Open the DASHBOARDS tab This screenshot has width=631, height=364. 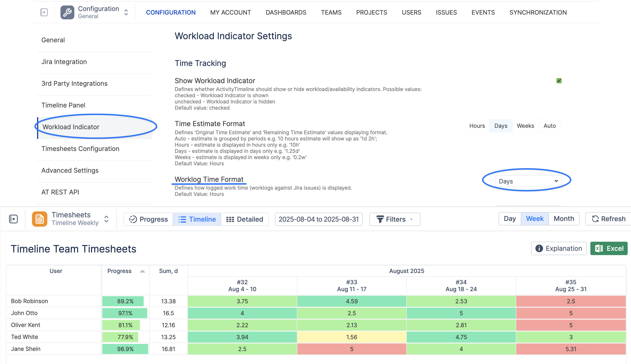[x=286, y=12]
